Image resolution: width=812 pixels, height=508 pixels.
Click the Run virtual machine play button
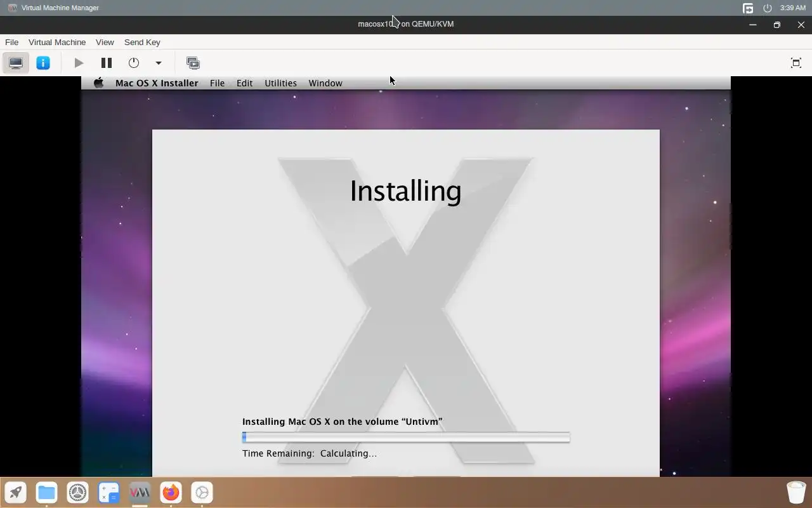point(79,63)
